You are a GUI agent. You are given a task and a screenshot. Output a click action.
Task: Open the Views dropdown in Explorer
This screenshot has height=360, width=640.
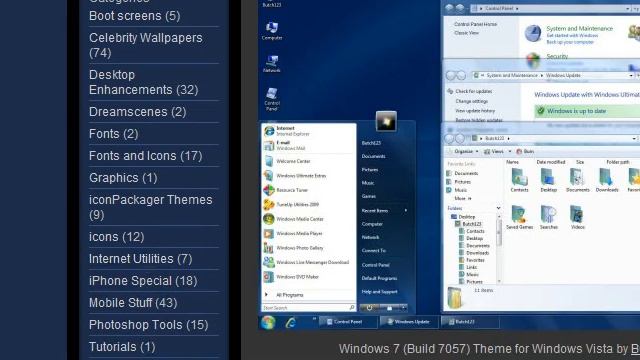coord(497,151)
